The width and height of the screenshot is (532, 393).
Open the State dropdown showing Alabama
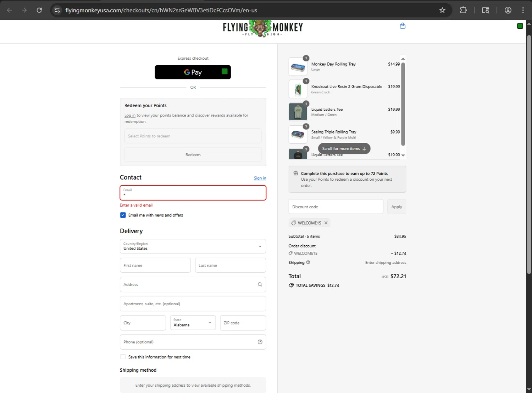tap(193, 323)
